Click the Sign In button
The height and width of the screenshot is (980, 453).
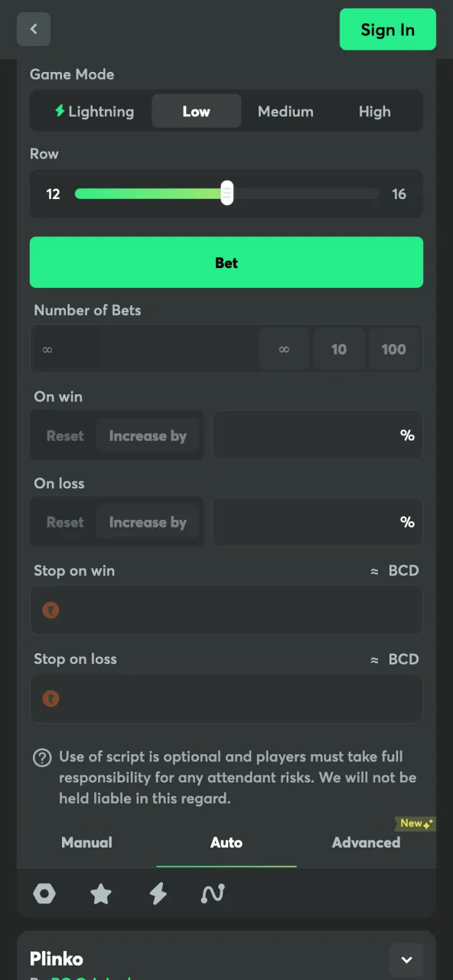click(387, 29)
